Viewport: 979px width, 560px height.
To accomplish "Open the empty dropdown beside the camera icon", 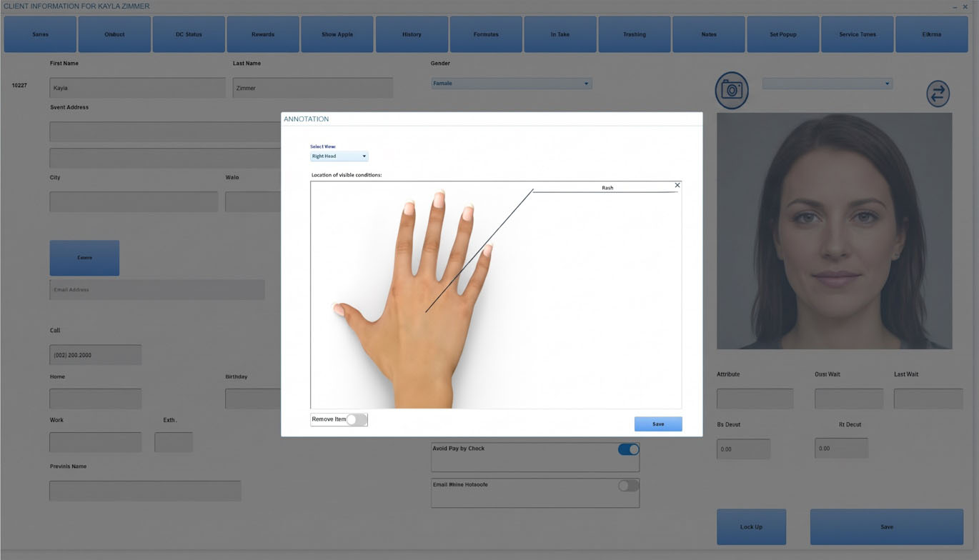I will tap(828, 84).
